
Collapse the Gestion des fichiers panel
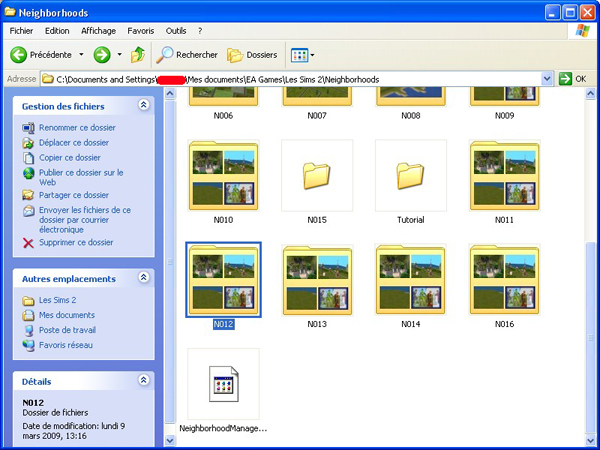coord(143,105)
